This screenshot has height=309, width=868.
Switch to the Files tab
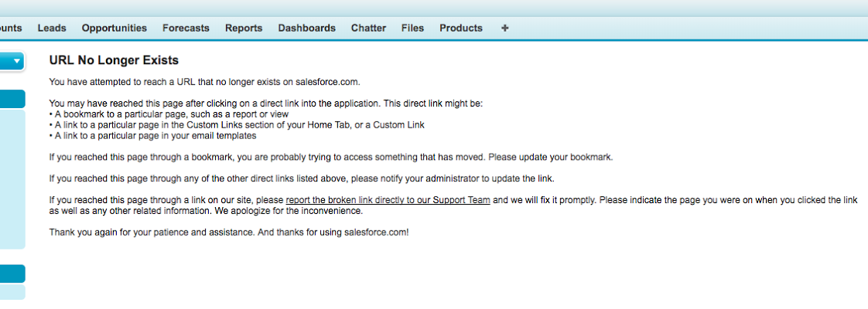(x=413, y=28)
